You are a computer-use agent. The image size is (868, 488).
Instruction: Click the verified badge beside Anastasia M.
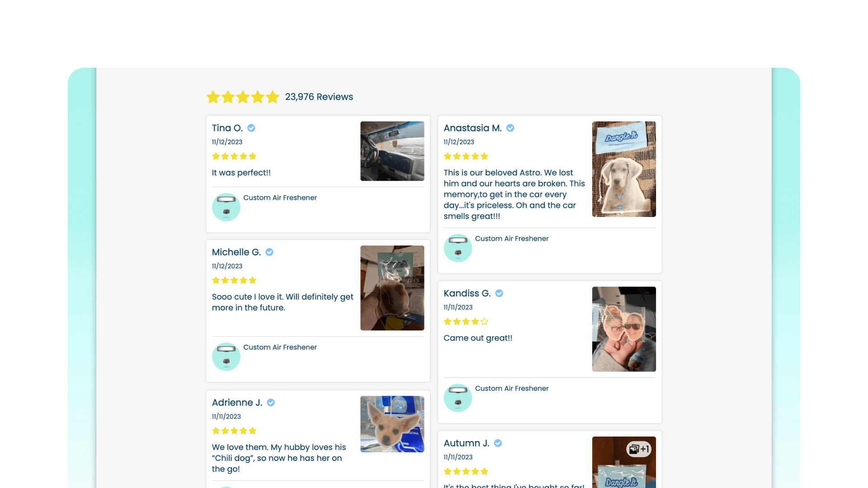click(510, 128)
